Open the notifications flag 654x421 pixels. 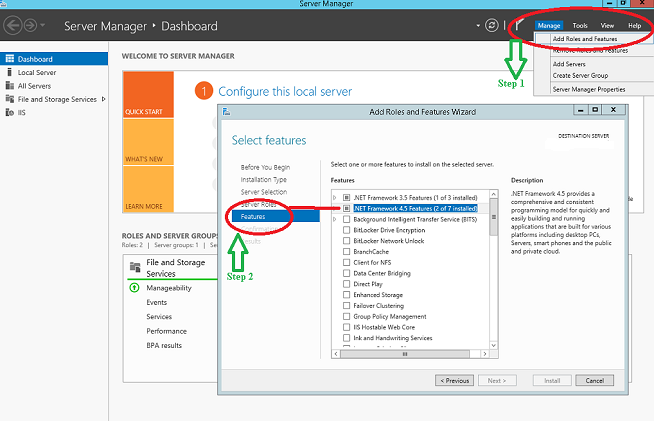(x=518, y=26)
